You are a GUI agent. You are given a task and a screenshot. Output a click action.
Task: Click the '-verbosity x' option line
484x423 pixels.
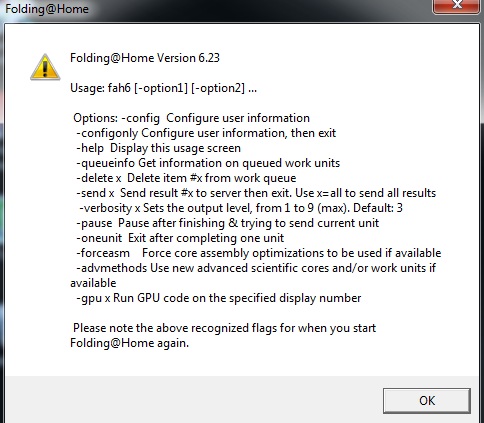[x=241, y=208]
